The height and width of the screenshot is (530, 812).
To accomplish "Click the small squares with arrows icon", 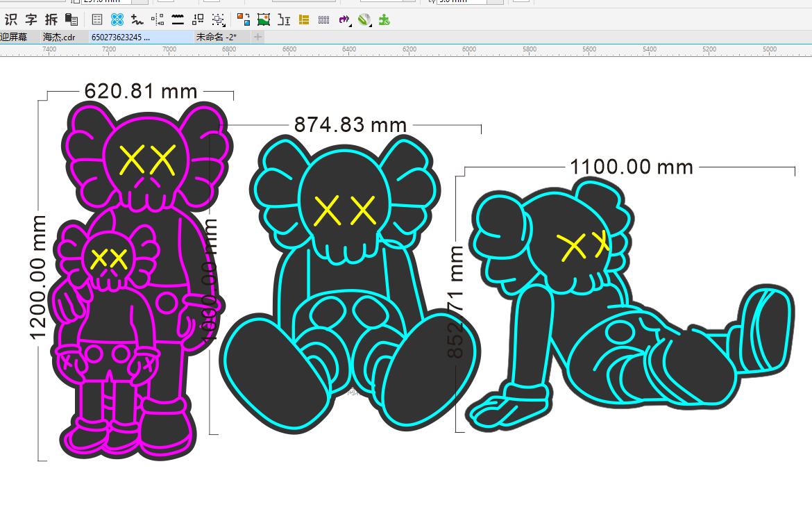I will [198, 19].
